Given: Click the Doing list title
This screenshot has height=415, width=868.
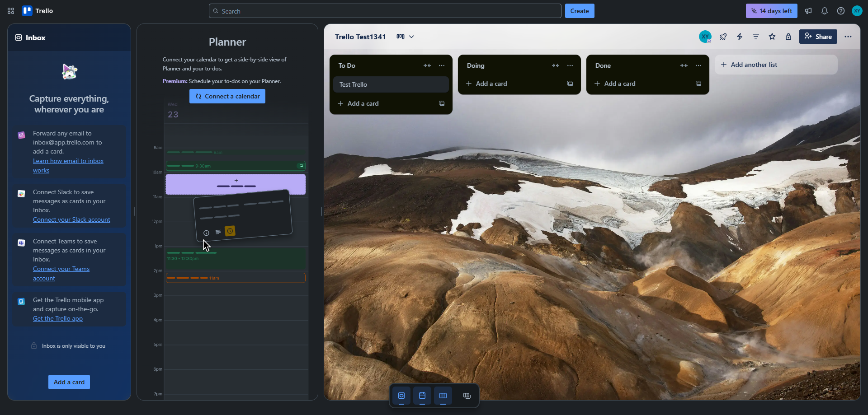Looking at the screenshot, I should point(476,65).
